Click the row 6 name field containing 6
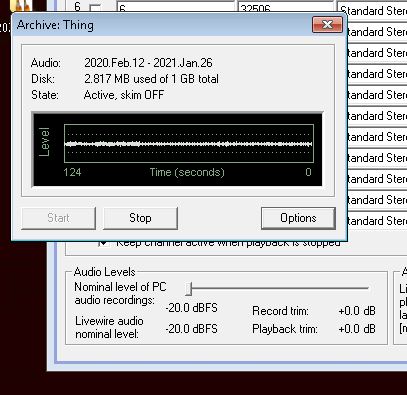 (176, 8)
